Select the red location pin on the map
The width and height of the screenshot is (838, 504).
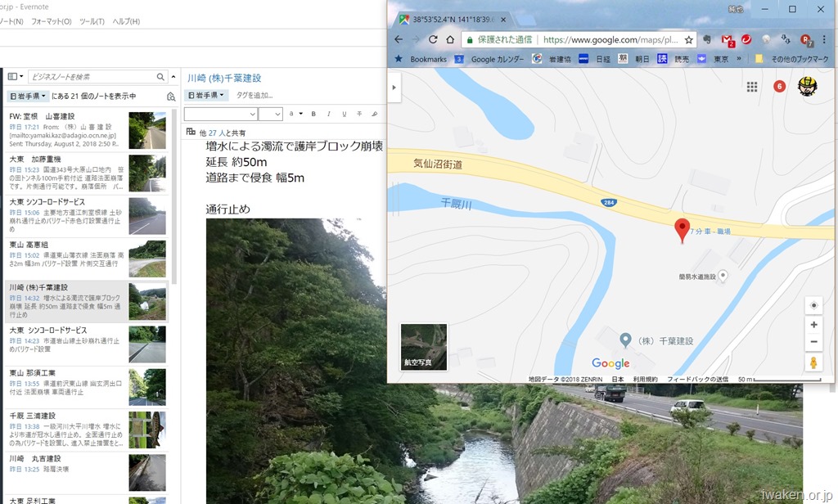(x=682, y=231)
